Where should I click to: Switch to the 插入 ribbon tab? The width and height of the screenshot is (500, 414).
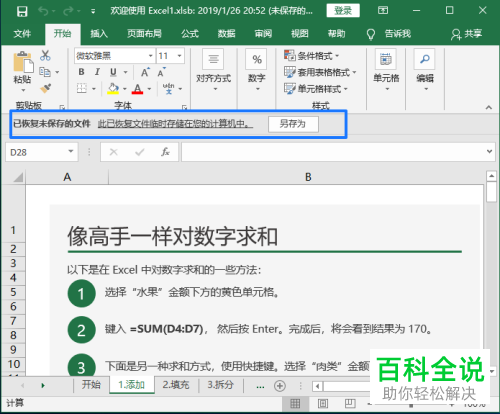(x=99, y=34)
